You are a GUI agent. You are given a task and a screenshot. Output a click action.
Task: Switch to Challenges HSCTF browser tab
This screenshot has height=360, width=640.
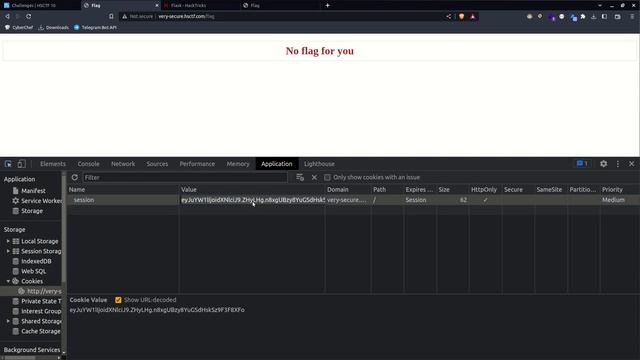40,5
